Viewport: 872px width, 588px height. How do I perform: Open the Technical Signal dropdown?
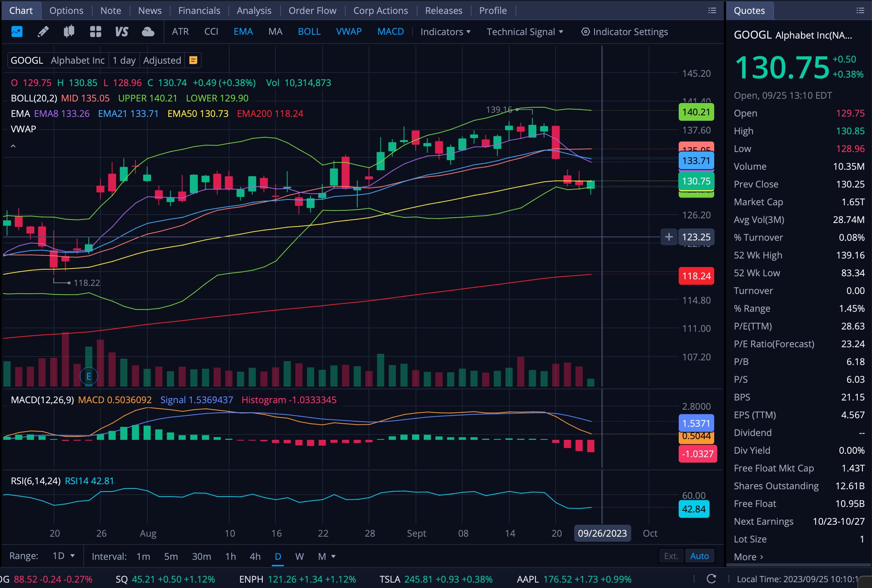point(524,32)
